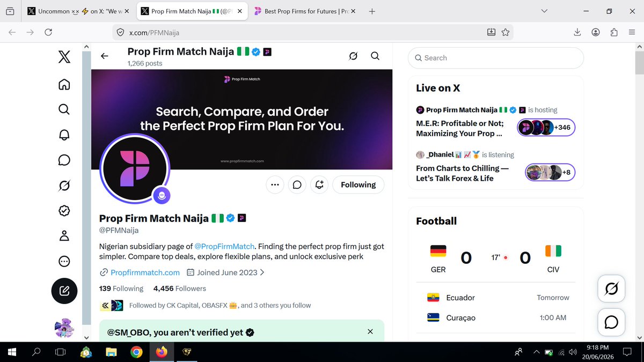Open Windows Start menu

tap(12, 352)
